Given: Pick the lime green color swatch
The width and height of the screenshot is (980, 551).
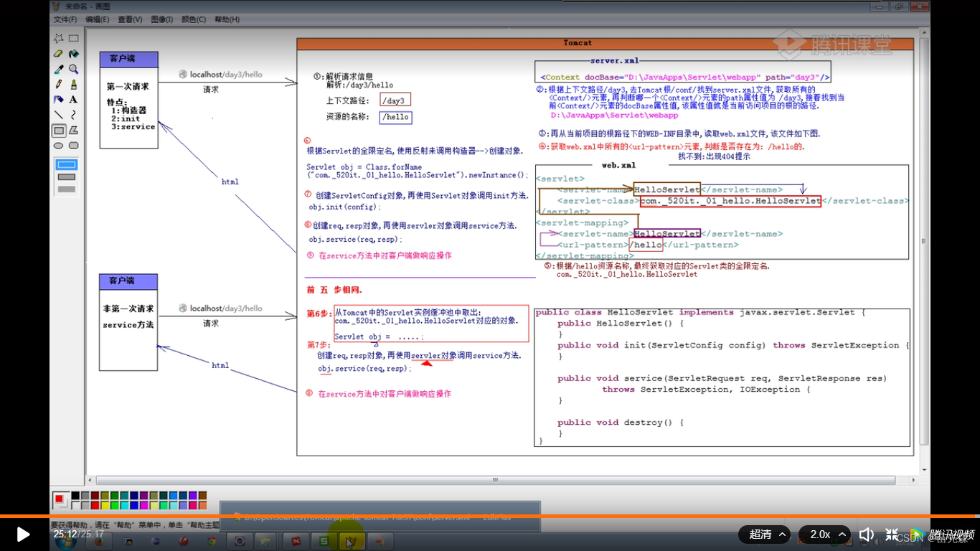Looking at the screenshot, I should pyautogui.click(x=115, y=506).
